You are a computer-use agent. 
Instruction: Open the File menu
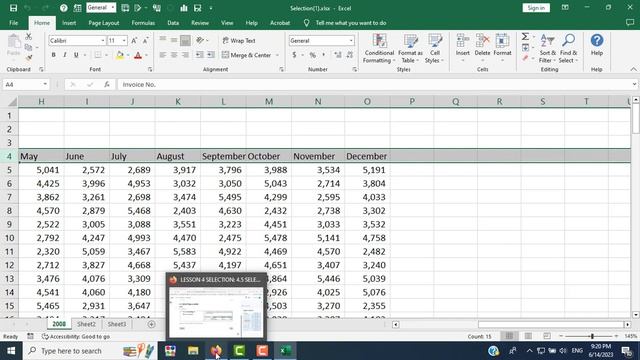[x=13, y=23]
